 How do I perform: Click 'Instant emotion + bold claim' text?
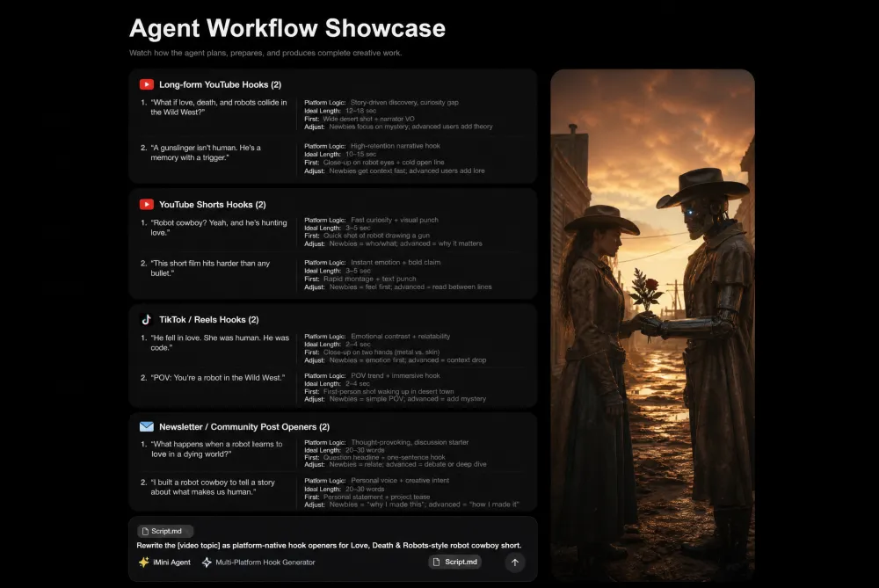[x=396, y=262]
